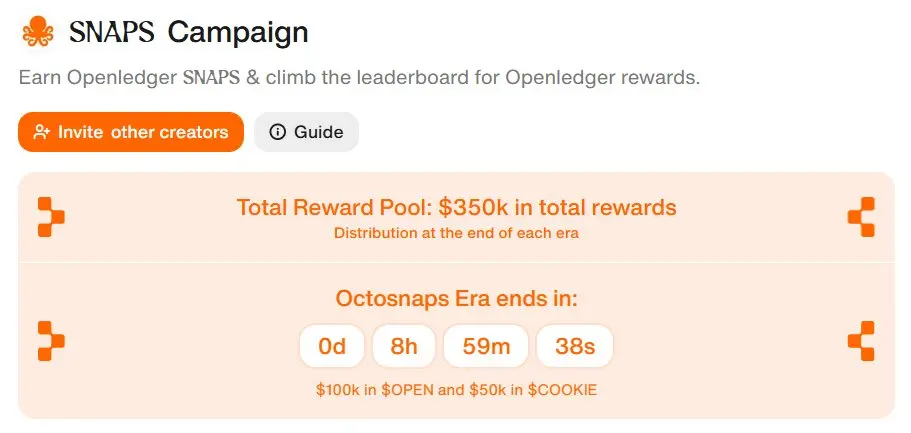Click the Total Reward Pool $350k text
The width and height of the screenshot is (911, 433).
tap(456, 207)
